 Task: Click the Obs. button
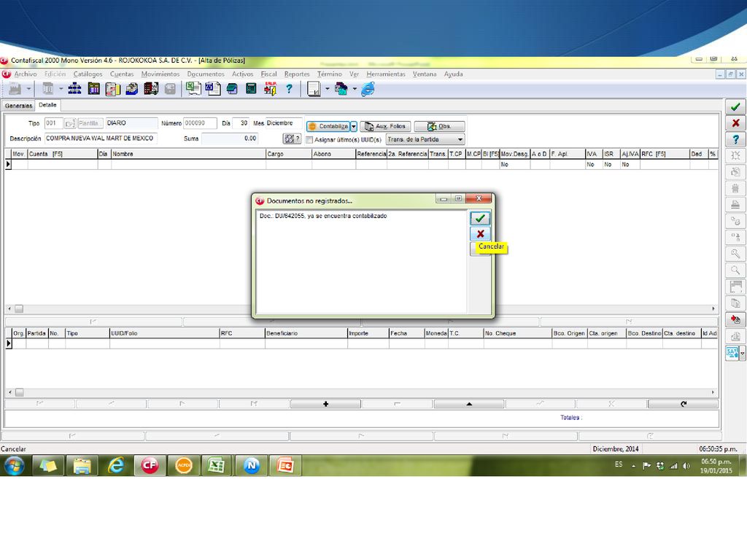click(439, 126)
